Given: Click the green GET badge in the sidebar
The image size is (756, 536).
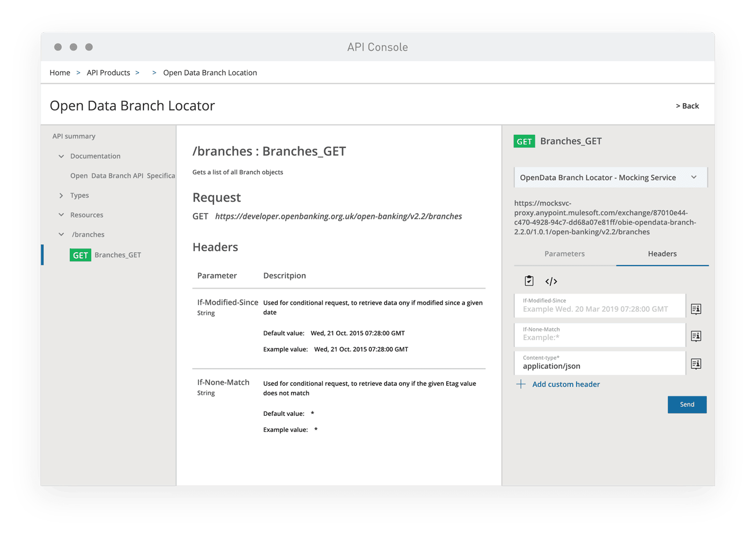Looking at the screenshot, I should (80, 255).
